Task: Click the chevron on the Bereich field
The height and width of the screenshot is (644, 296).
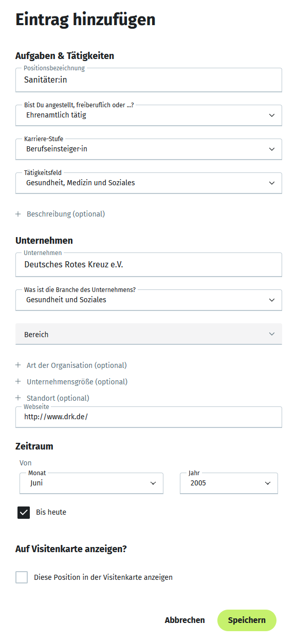Action: pos(273,334)
